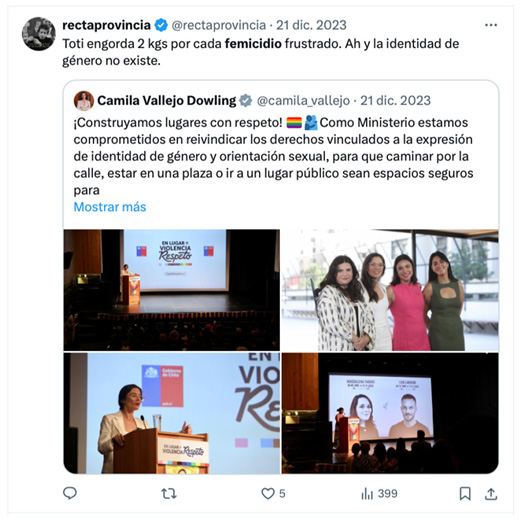This screenshot has width=527, height=519.
Task: Click rectaprovincia profile avatar
Action: coord(39,34)
